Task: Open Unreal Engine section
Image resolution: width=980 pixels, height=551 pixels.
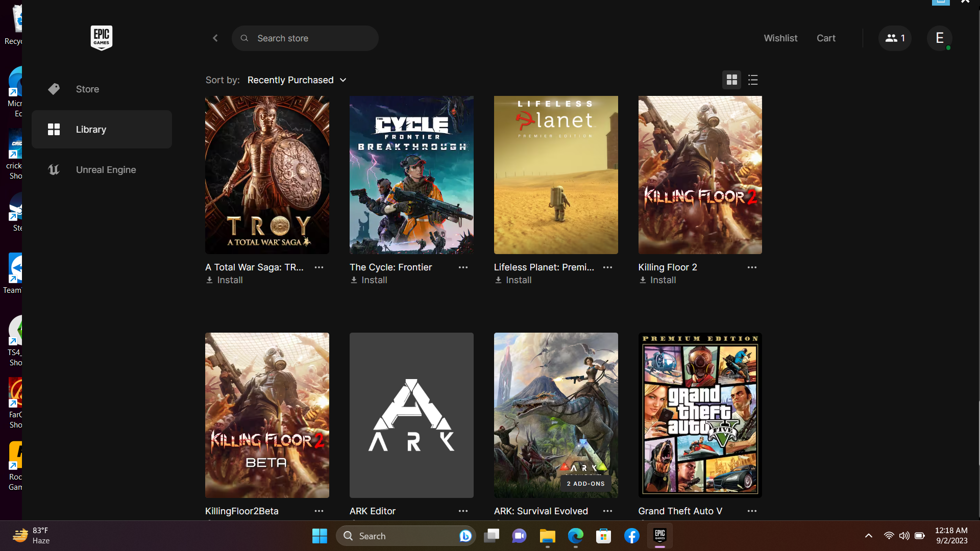Action: 102,170
